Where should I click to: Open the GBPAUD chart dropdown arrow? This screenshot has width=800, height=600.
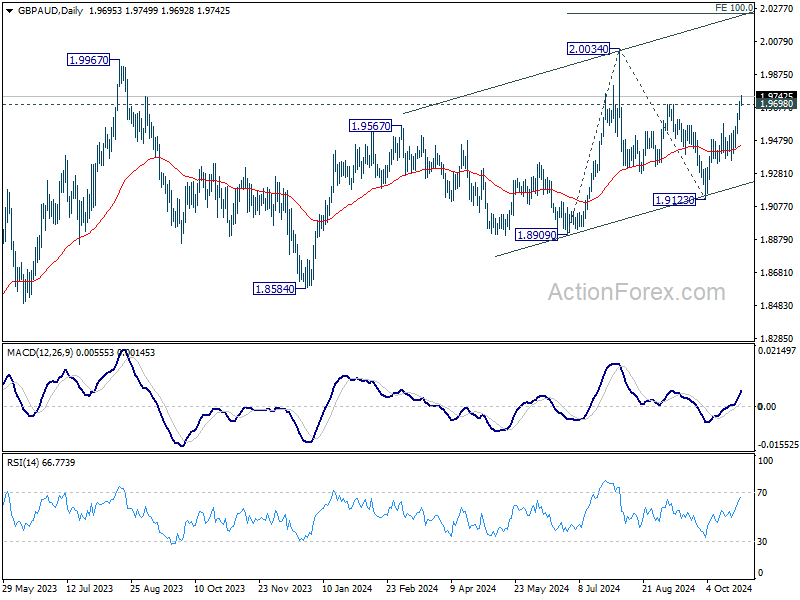pyautogui.click(x=9, y=11)
